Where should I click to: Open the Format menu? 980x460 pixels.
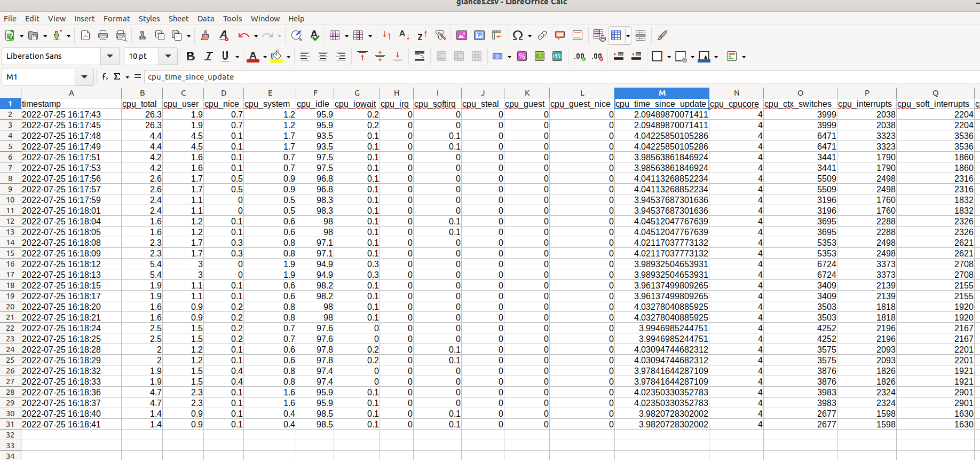point(117,18)
